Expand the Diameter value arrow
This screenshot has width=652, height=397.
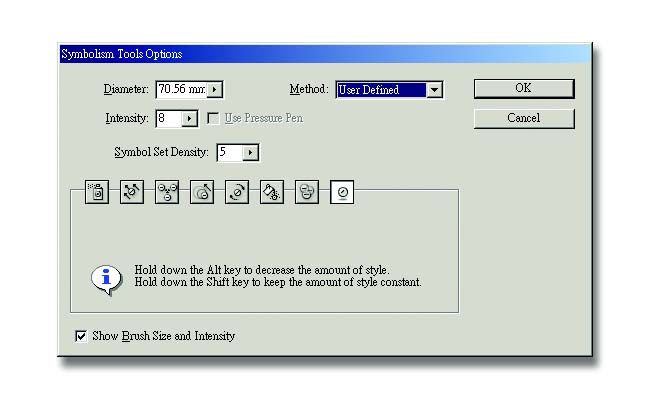[215, 89]
